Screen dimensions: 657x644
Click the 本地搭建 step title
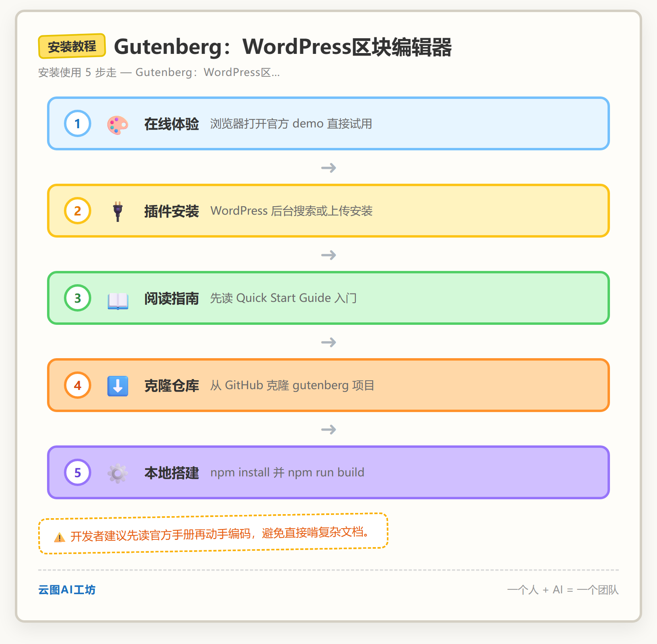(x=172, y=473)
